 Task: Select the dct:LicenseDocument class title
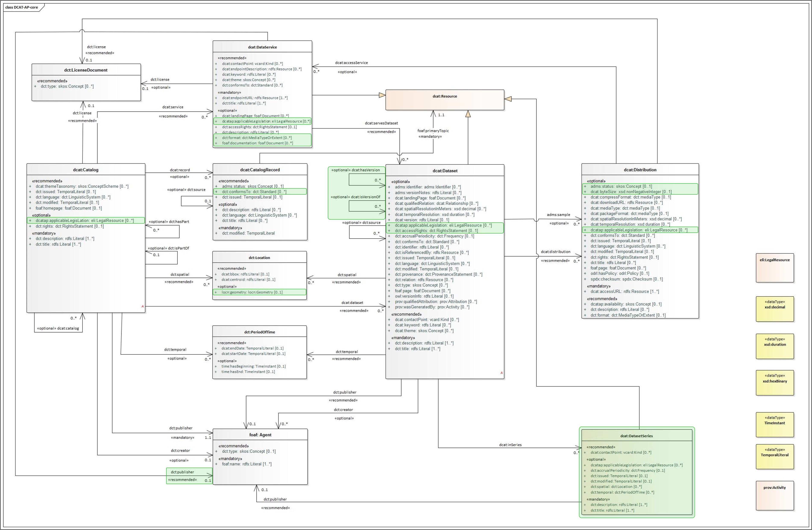click(x=86, y=70)
